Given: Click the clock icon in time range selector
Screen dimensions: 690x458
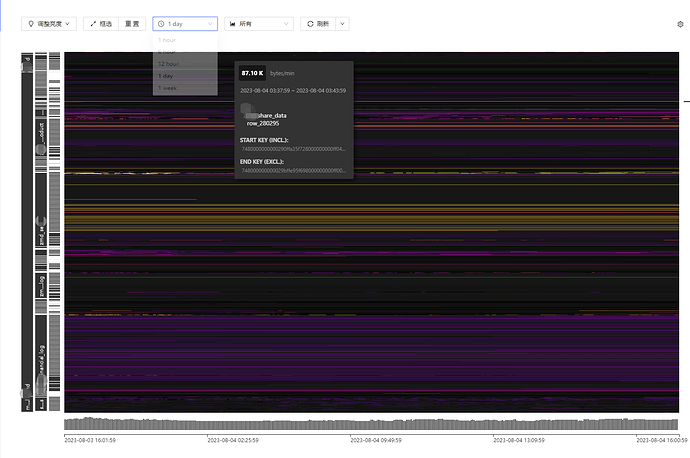Looking at the screenshot, I should [161, 23].
